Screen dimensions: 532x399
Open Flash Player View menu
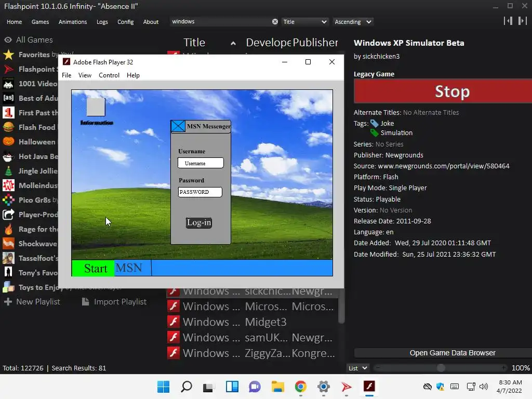(x=85, y=75)
